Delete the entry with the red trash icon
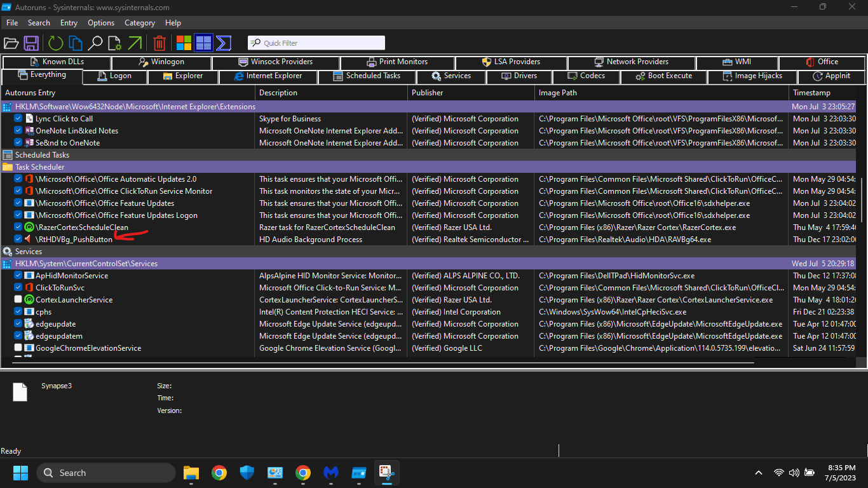Viewport: 868px width, 488px height. (159, 43)
